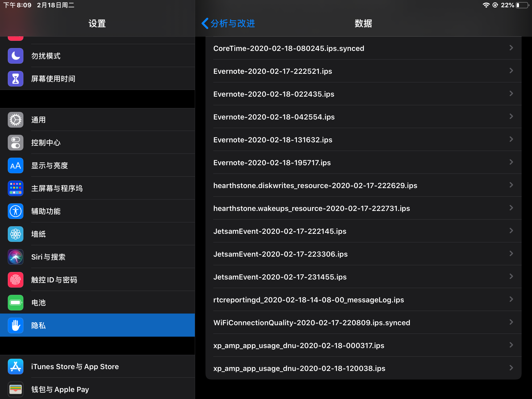Select the 屏幕使用时间 hourglass icon
The width and height of the screenshot is (532, 399).
click(15, 78)
